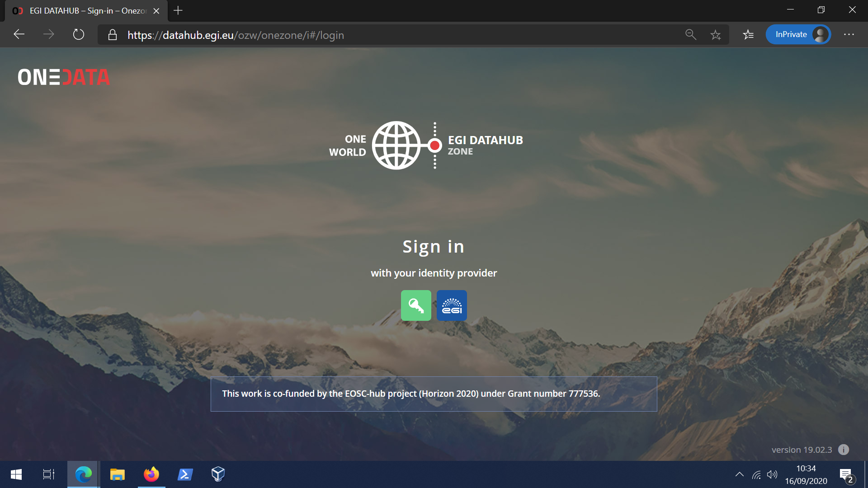Open PowerShell from taskbar
The height and width of the screenshot is (488, 868).
point(185,474)
